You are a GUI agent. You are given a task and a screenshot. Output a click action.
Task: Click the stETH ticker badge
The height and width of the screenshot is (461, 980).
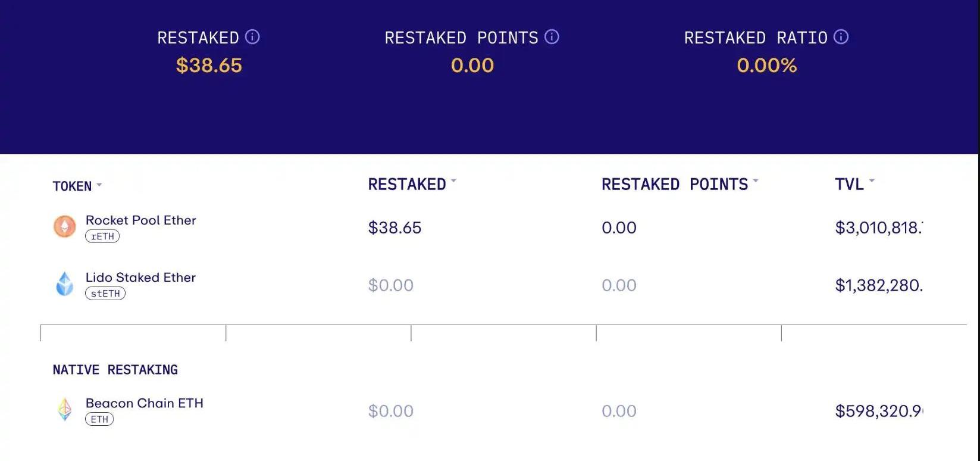pyautogui.click(x=105, y=293)
